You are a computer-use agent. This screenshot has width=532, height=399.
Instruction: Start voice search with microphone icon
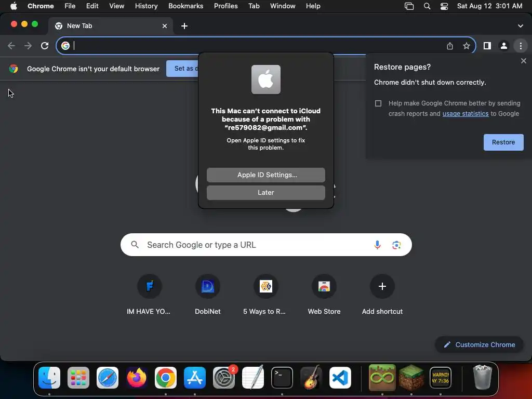(377, 245)
